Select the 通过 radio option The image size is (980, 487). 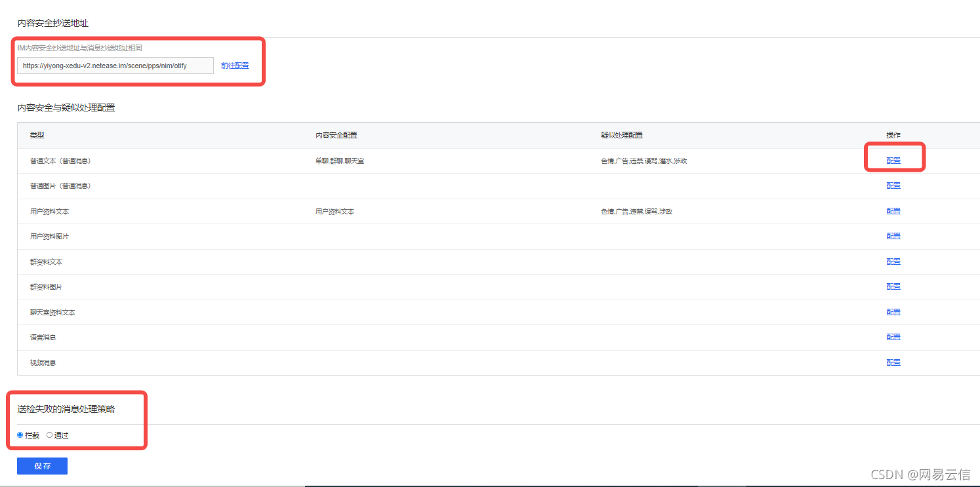pyautogui.click(x=49, y=435)
